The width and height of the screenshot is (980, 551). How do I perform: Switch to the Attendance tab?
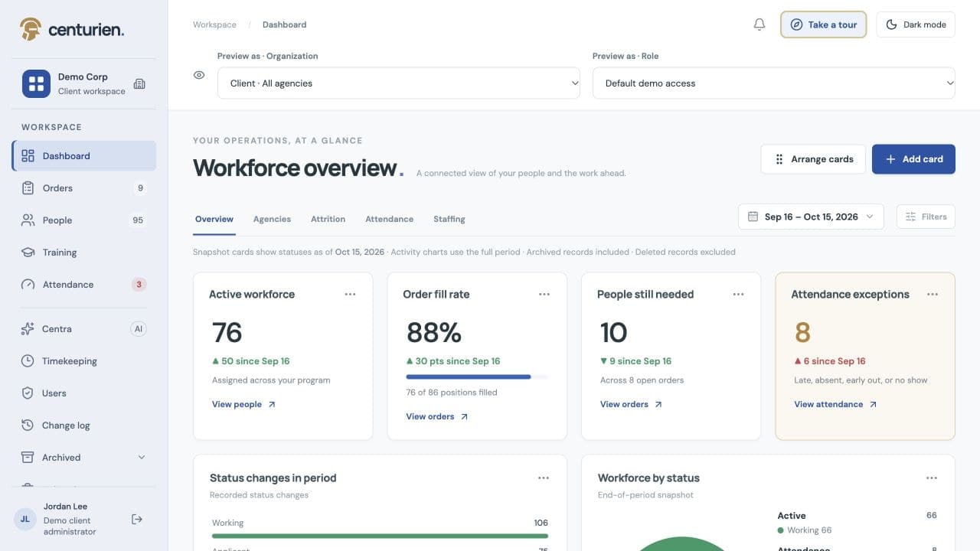coord(389,219)
